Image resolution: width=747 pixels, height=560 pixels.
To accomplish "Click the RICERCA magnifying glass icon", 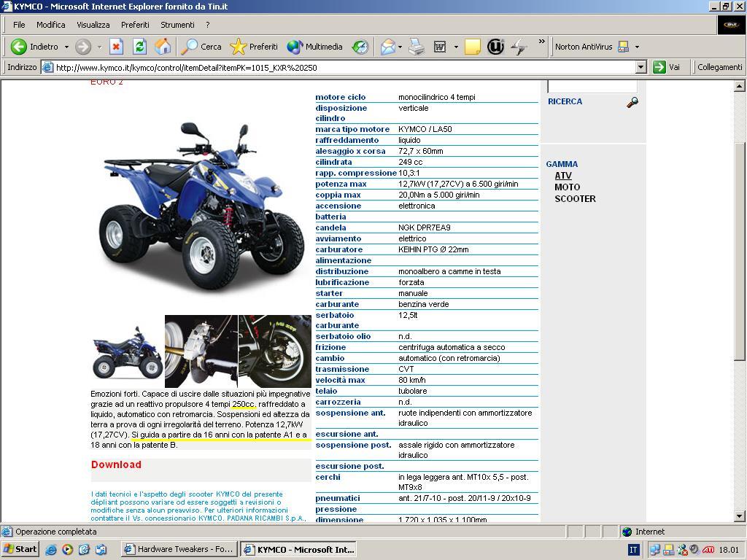I will (x=632, y=102).
